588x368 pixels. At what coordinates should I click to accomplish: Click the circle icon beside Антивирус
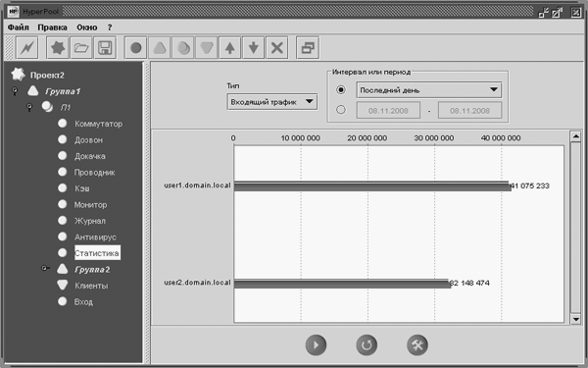[63, 237]
